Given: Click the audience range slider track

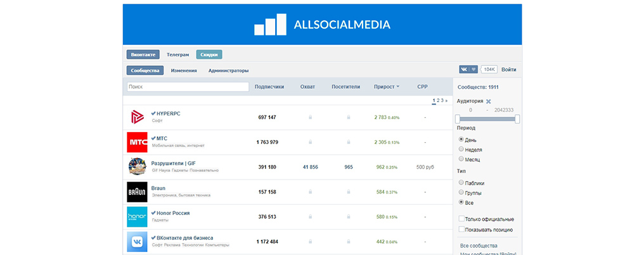Looking at the screenshot, I should [x=487, y=119].
